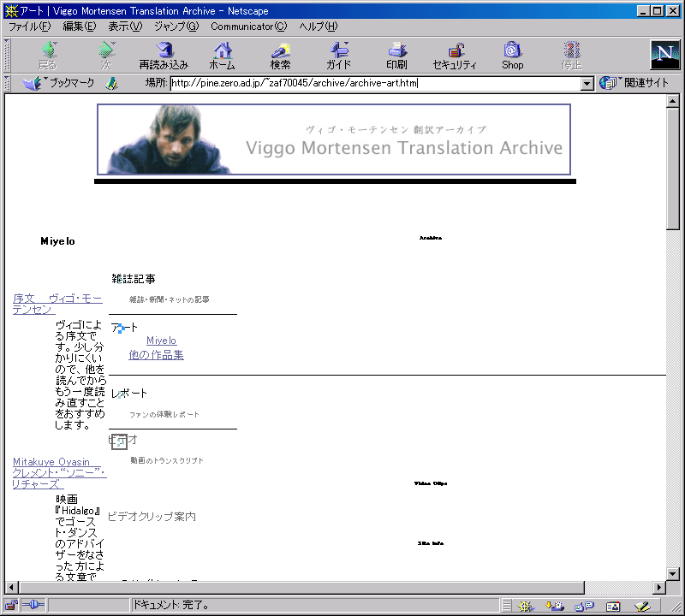Click the vertical scrollbar thumb
This screenshot has height=616, width=685.
(x=672, y=168)
